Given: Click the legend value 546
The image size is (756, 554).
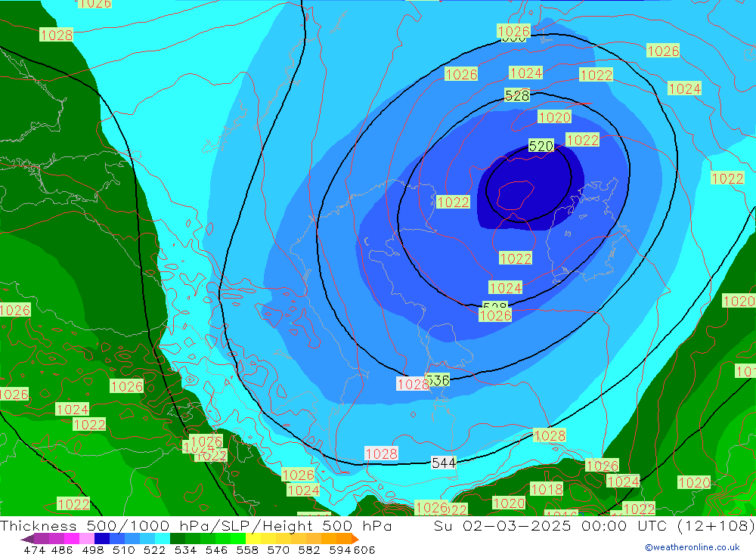Looking at the screenshot, I should (216, 550).
